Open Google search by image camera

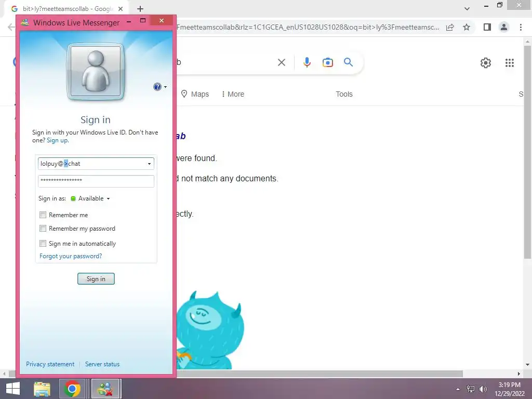[327, 62]
